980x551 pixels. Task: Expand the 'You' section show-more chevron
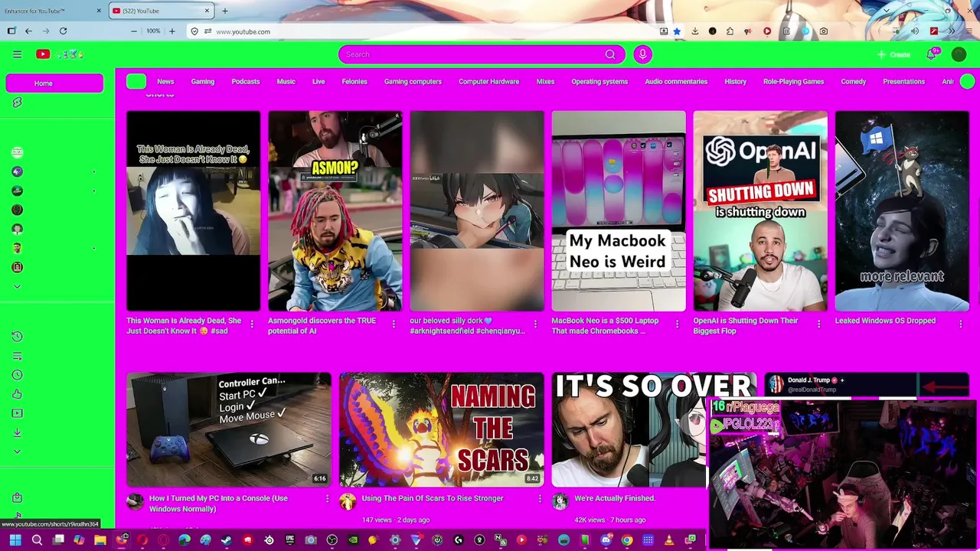[17, 452]
